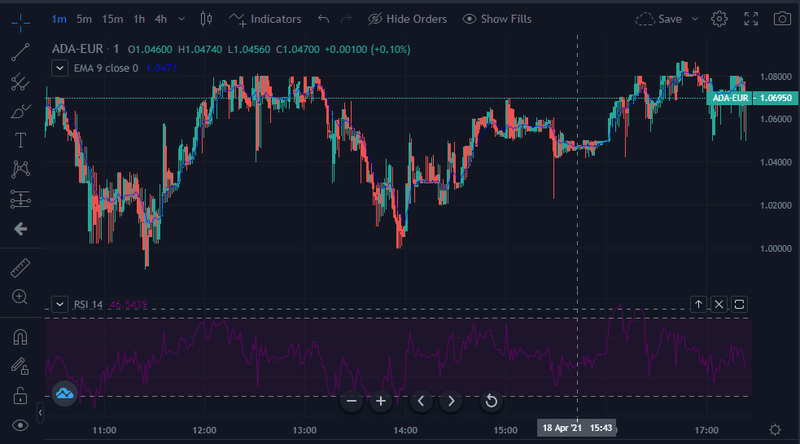Zoom out the chart with minus button
The image size is (800, 444).
[x=352, y=401]
